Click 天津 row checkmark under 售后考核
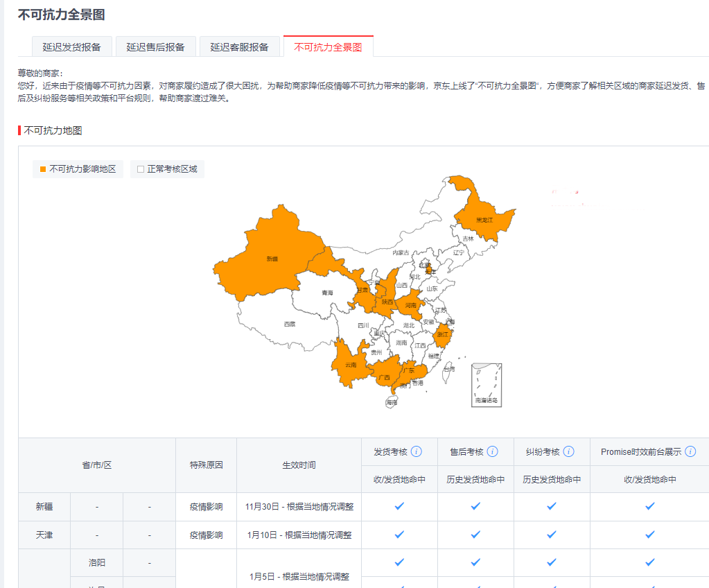 [x=475, y=535]
